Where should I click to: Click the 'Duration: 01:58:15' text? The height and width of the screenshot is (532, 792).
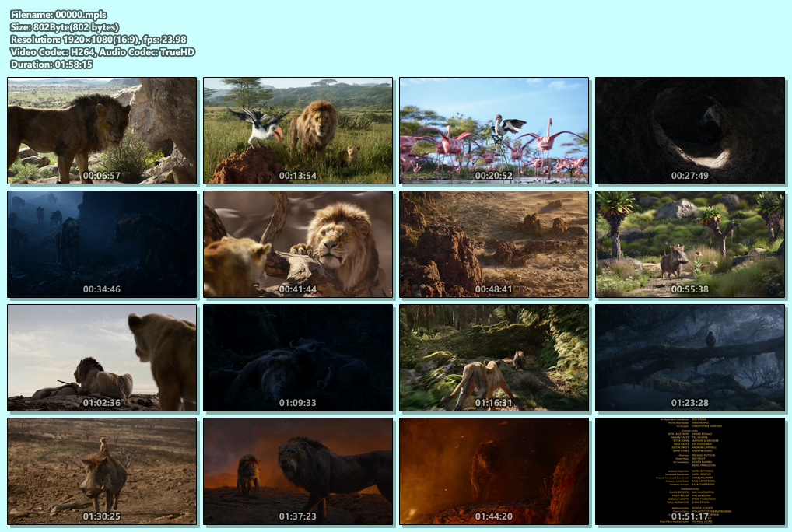pos(51,65)
